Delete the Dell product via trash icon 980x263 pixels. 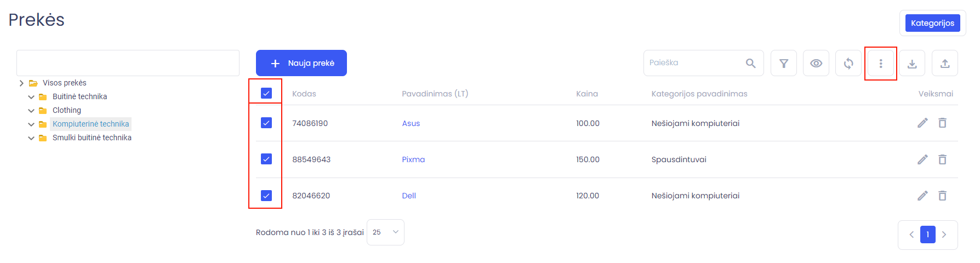click(x=942, y=196)
